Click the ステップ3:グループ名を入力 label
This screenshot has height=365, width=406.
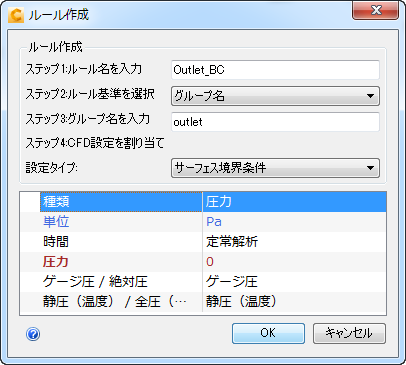(88, 119)
